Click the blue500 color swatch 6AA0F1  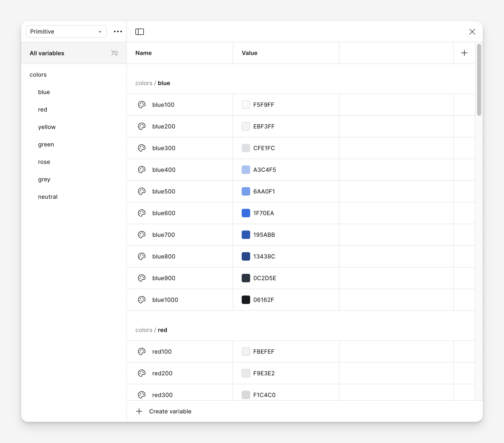tap(246, 191)
